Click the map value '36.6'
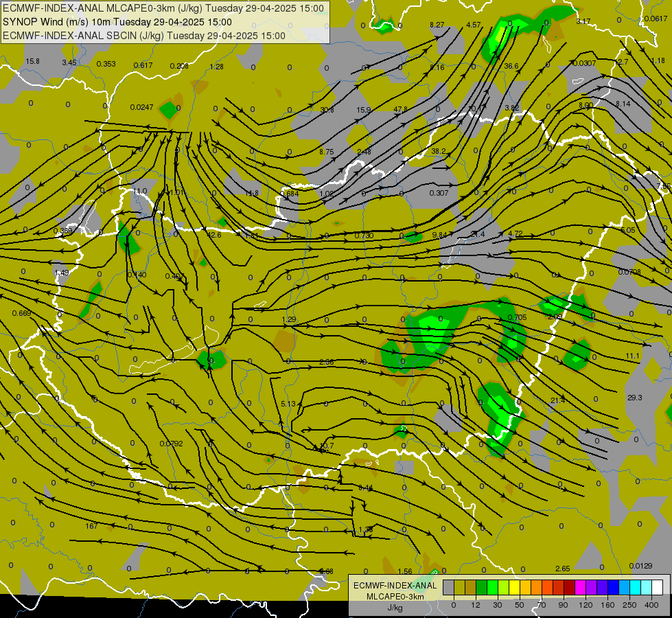Screen dimensions: 672x618 click(x=511, y=66)
